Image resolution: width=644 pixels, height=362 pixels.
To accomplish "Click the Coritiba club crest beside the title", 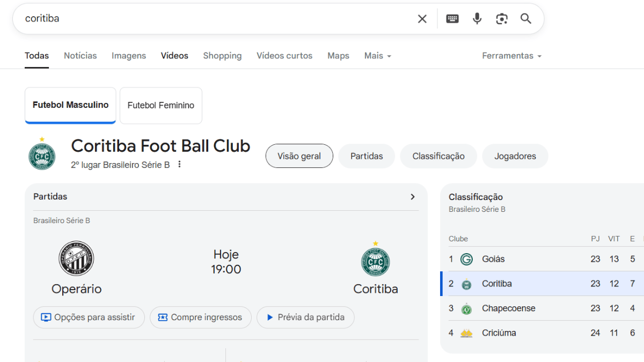I will pyautogui.click(x=42, y=154).
